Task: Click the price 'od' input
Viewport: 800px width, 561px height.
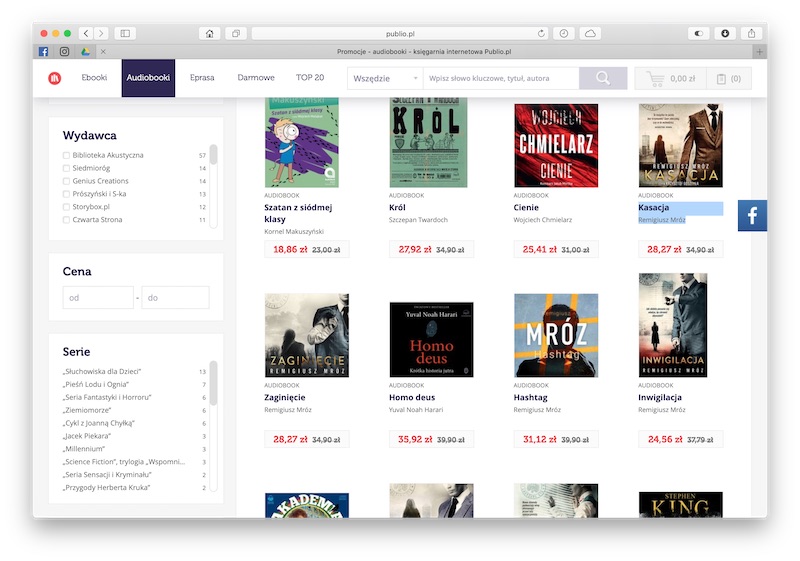Action: pyautogui.click(x=98, y=297)
